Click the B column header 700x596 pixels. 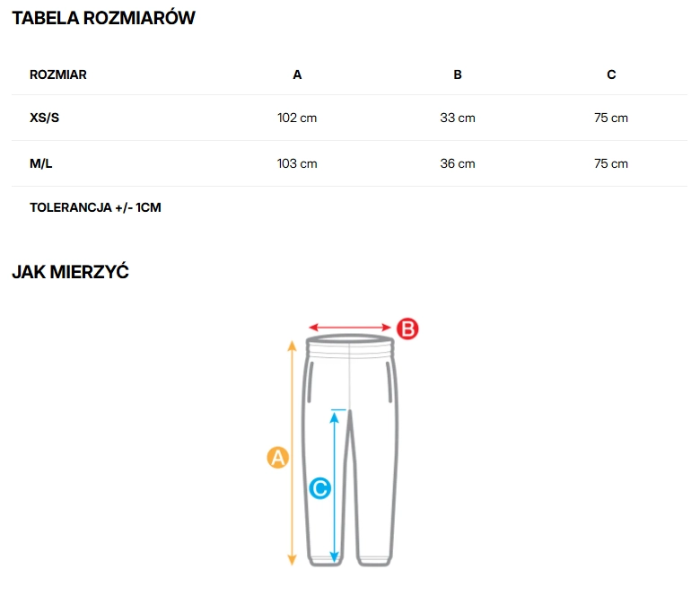click(x=458, y=74)
